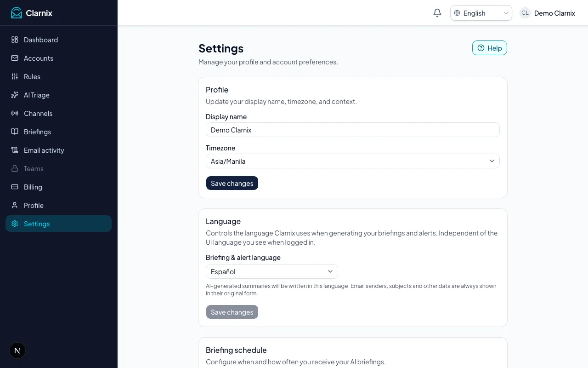This screenshot has height=368, width=588.
Task: Click the Rules sliders icon
Action: coord(15,76)
